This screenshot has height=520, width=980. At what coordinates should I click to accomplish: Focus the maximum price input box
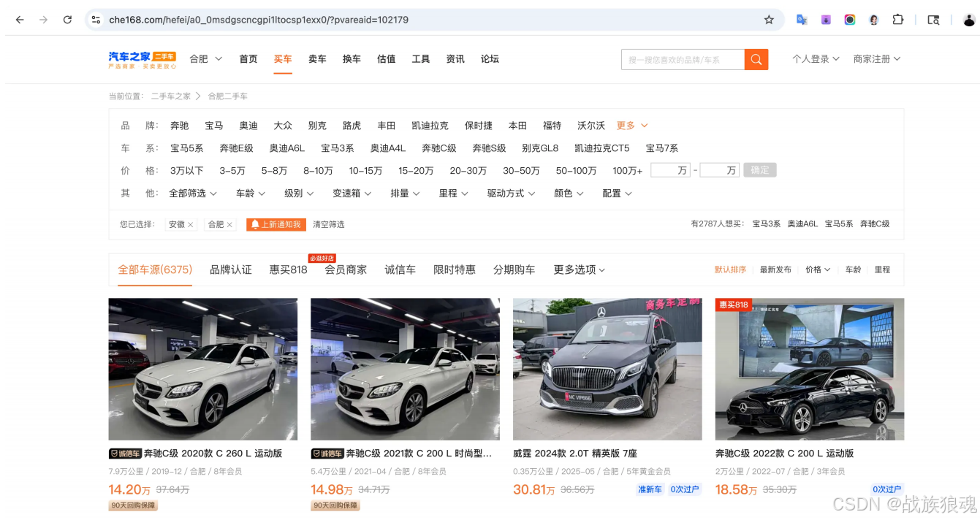click(x=719, y=170)
